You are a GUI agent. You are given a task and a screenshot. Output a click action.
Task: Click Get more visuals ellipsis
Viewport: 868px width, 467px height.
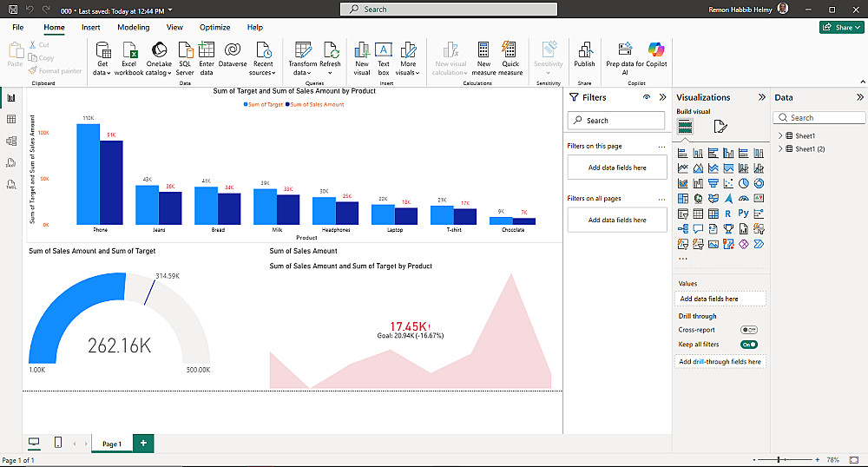click(x=683, y=259)
